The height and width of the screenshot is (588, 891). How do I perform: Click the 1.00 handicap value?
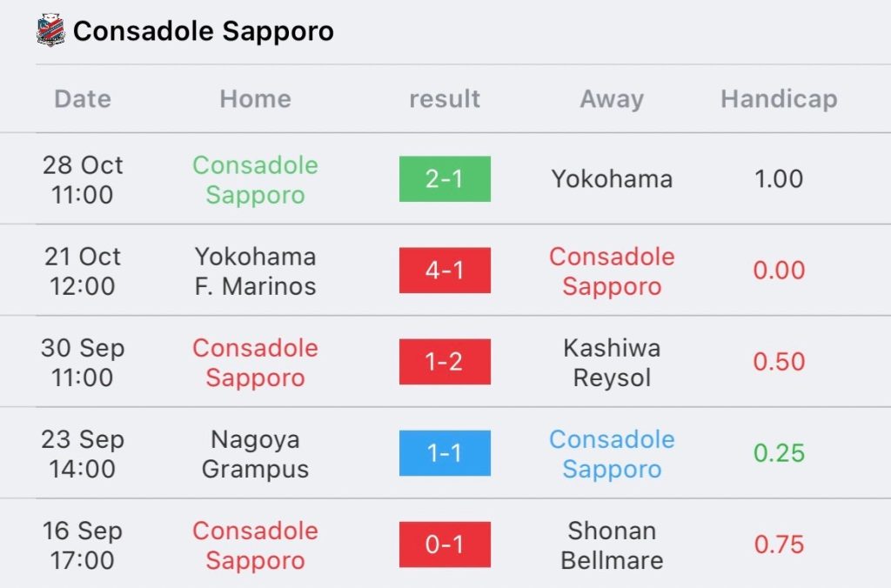(779, 179)
